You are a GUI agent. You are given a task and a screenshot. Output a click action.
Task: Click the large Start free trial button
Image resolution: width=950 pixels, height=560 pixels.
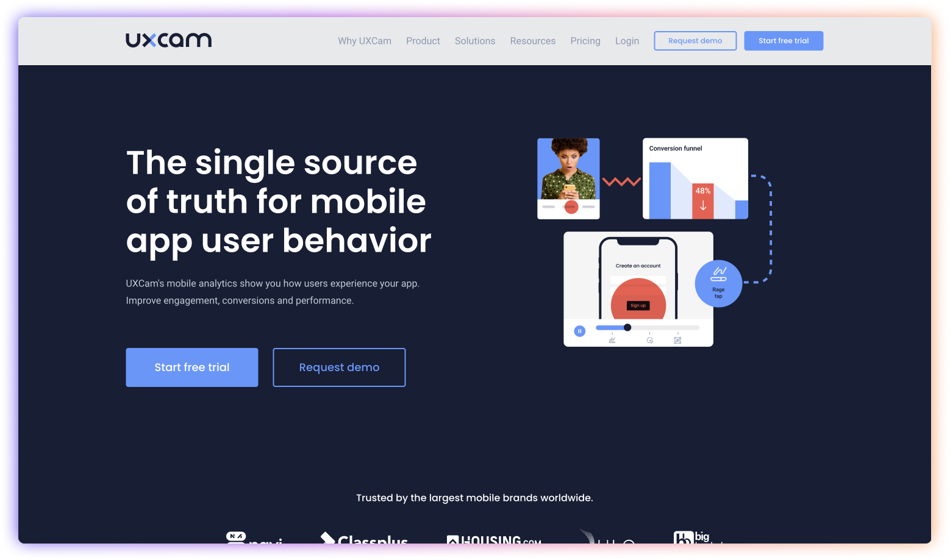coord(192,367)
